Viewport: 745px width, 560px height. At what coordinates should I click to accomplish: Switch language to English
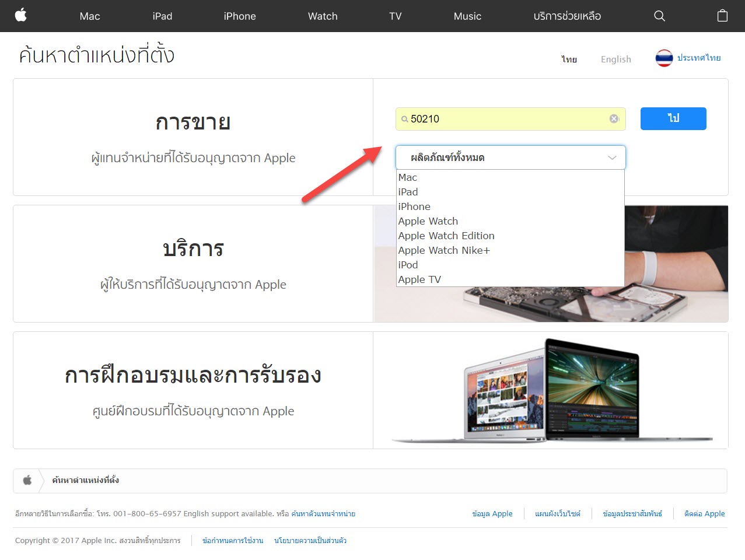(615, 59)
